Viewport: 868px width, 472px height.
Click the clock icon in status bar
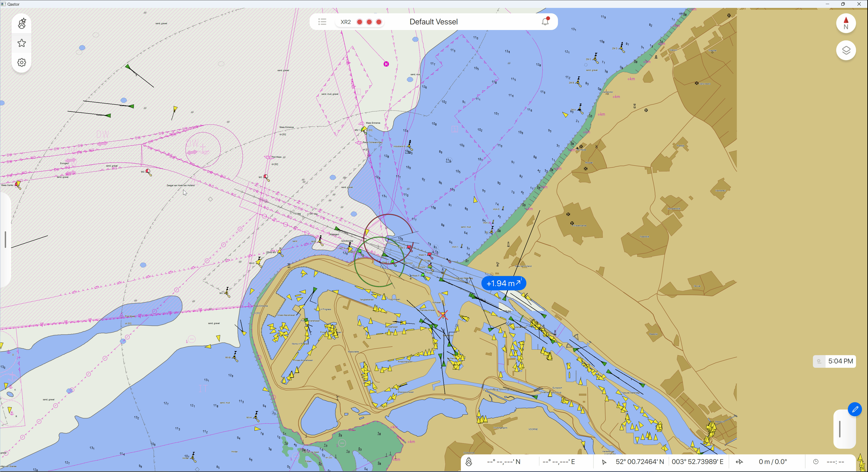point(815,462)
